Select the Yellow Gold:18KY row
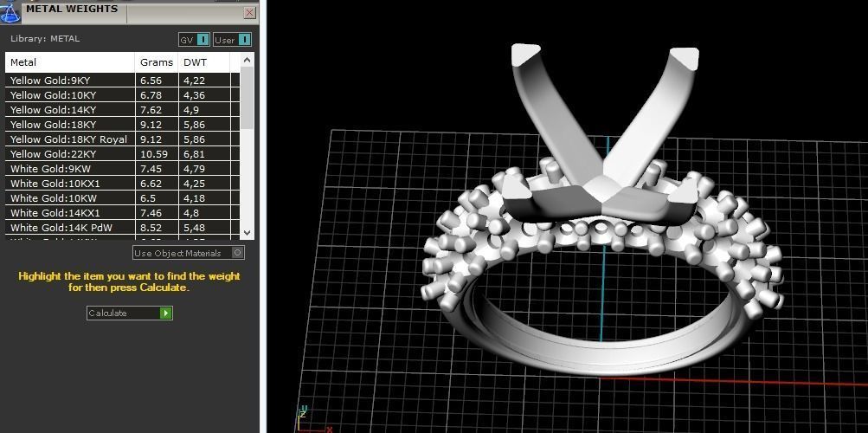This screenshot has height=433, width=868. click(123, 125)
